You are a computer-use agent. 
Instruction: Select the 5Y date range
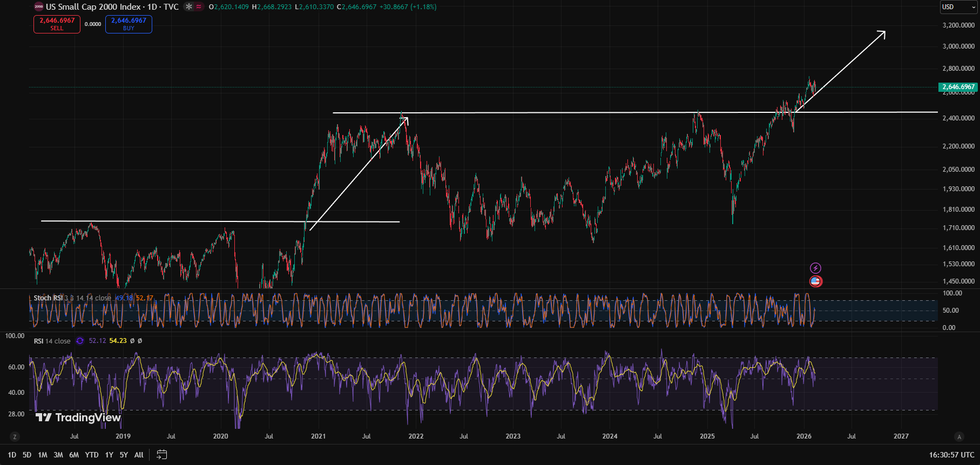pos(124,455)
